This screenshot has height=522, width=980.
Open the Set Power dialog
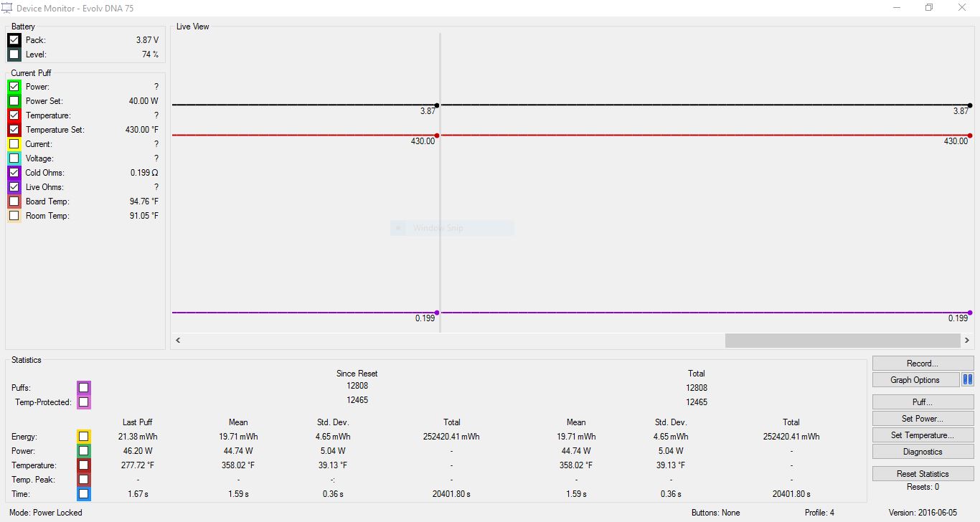(x=922, y=419)
